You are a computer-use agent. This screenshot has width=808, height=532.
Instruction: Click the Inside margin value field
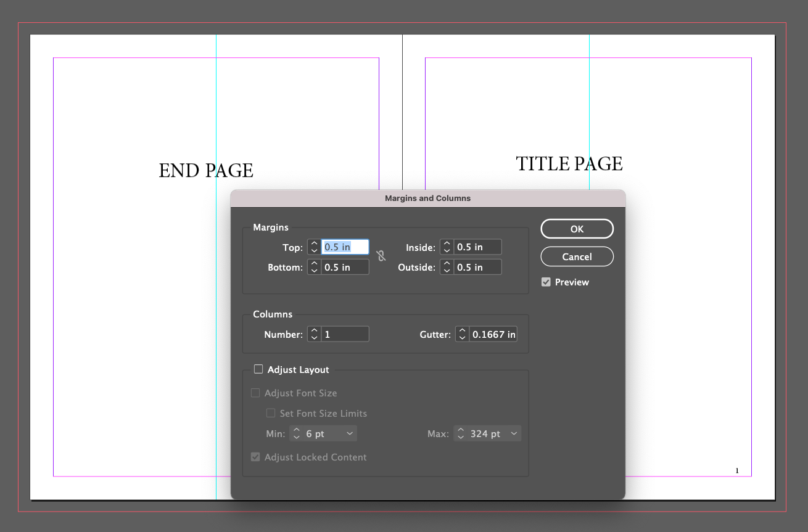pos(477,247)
